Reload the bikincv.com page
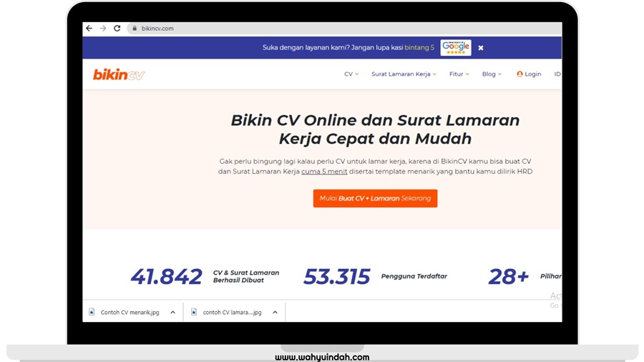Image resolution: width=644 pixels, height=362 pixels. click(117, 29)
